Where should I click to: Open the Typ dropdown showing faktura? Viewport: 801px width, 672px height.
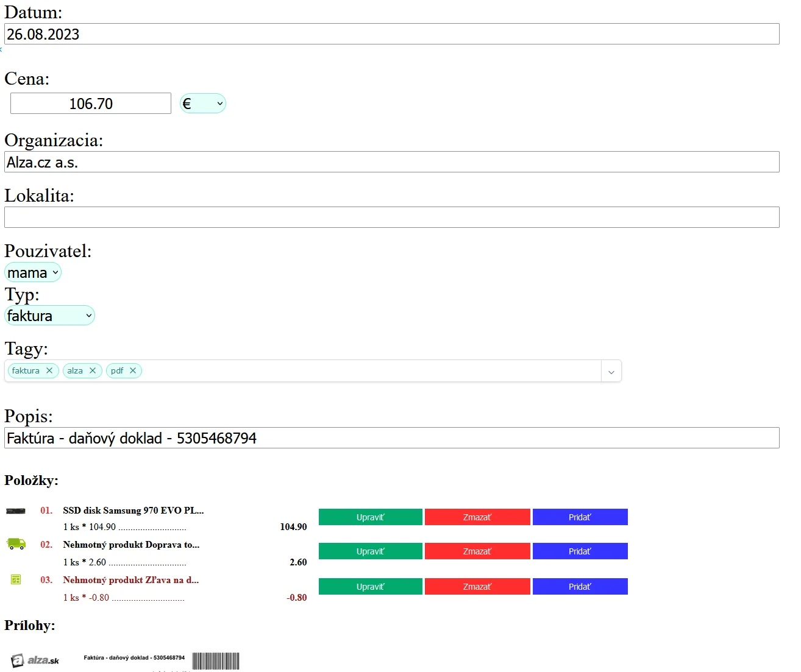click(x=49, y=316)
